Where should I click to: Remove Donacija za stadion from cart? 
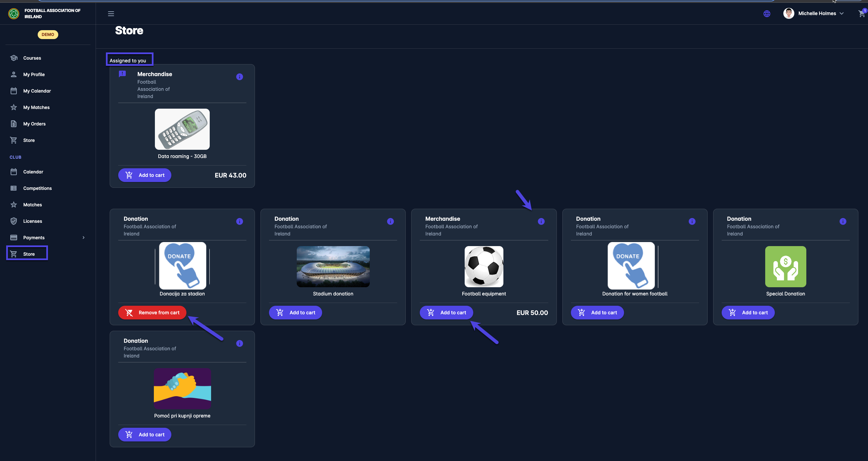[x=152, y=313]
